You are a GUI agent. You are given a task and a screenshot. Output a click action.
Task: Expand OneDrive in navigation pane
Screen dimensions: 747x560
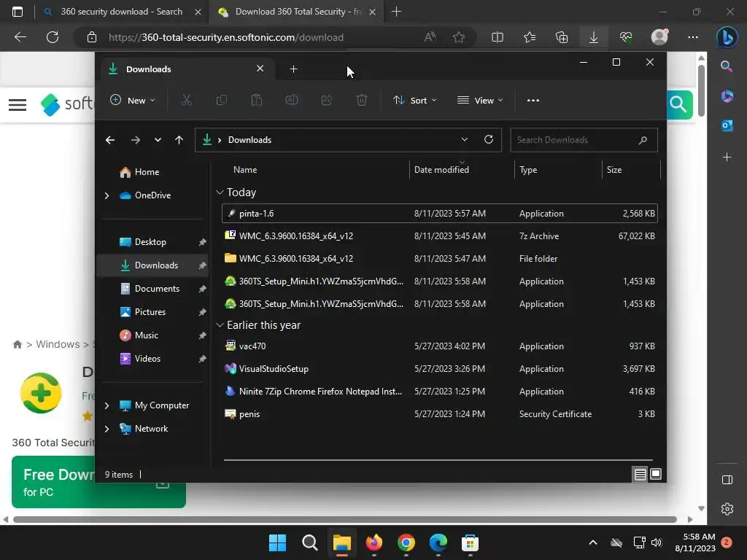107,195
